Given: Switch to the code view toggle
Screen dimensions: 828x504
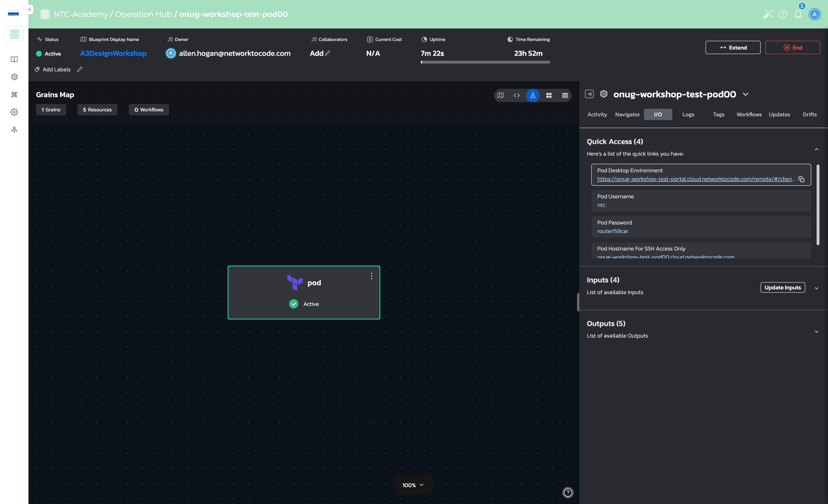Looking at the screenshot, I should [517, 95].
